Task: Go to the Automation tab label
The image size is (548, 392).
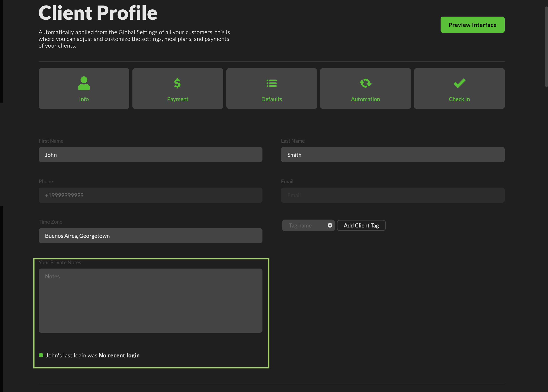Action: 365,99
